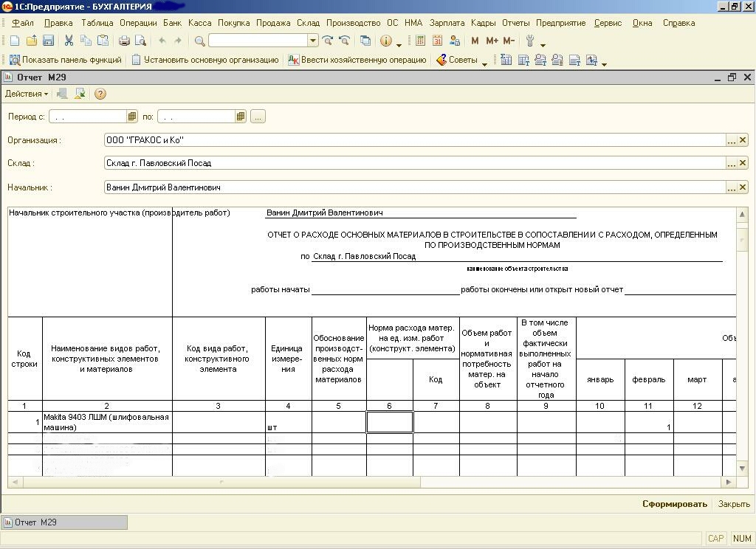Click the main toolbar search input box
The width and height of the screenshot is (756, 549).
(258, 41)
